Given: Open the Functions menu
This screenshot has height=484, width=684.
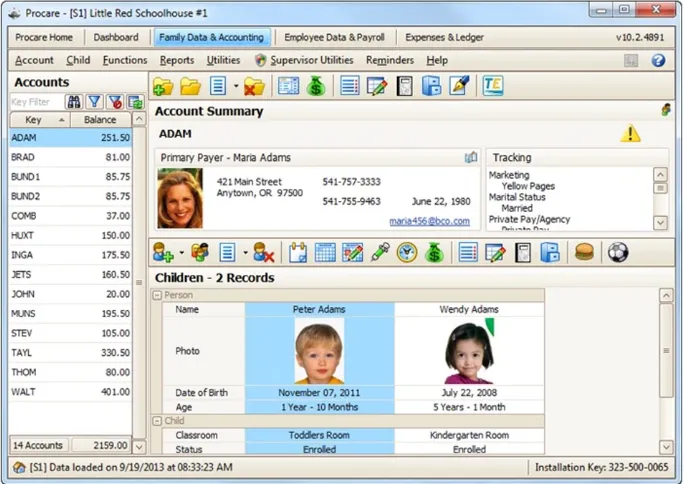Looking at the screenshot, I should 125,60.
